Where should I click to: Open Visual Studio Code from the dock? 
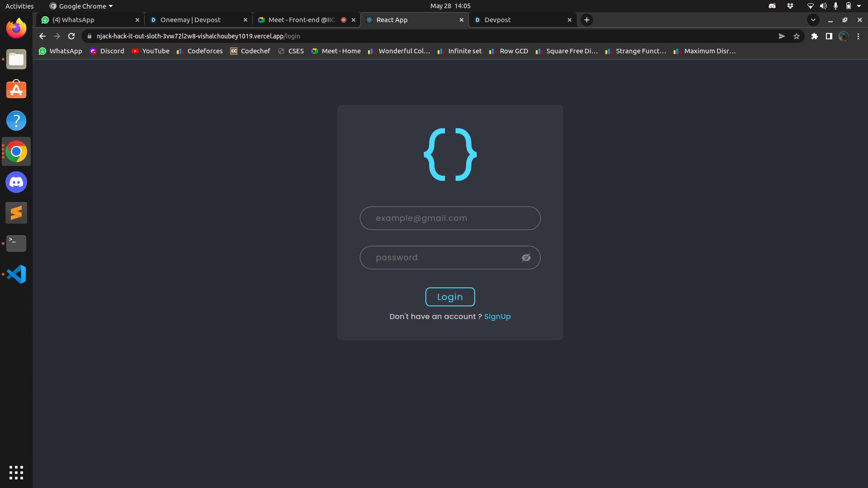click(x=16, y=274)
